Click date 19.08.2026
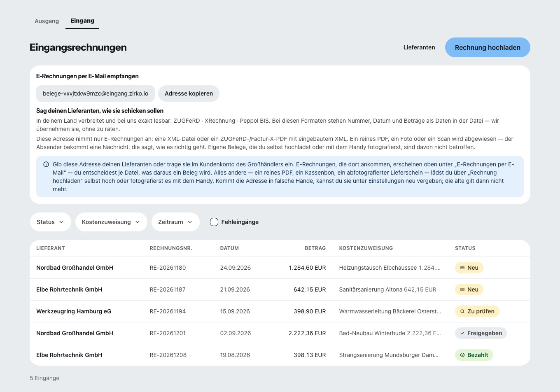The width and height of the screenshot is (560, 392). [x=235, y=355]
